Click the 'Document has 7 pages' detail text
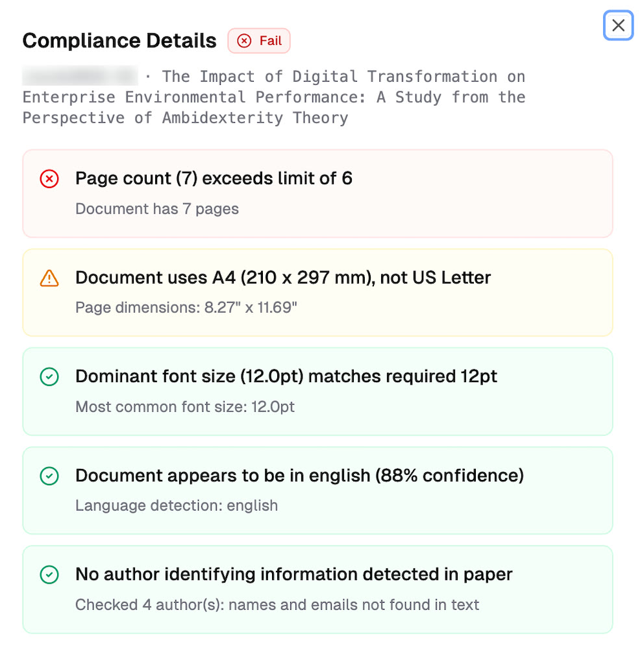This screenshot has width=644, height=650. (x=157, y=209)
